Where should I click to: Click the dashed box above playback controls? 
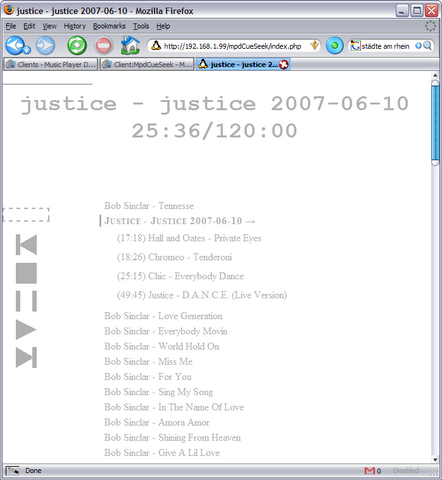click(x=26, y=215)
